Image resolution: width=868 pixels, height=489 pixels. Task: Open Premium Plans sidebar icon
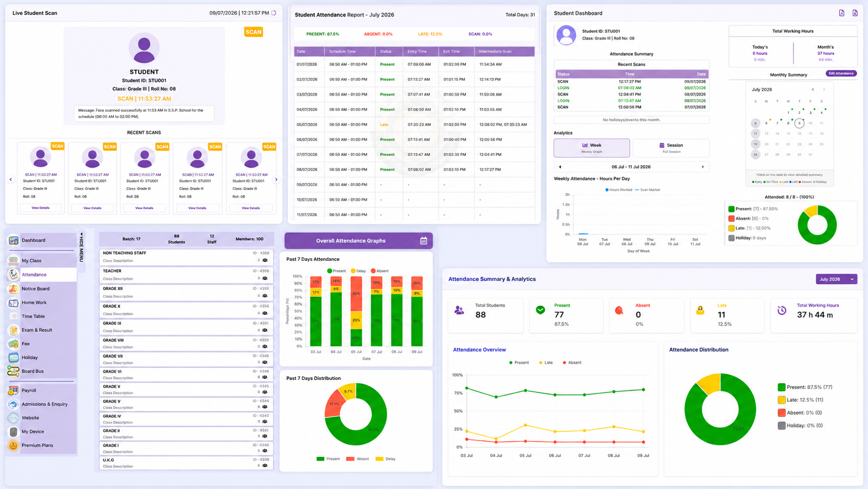point(13,445)
